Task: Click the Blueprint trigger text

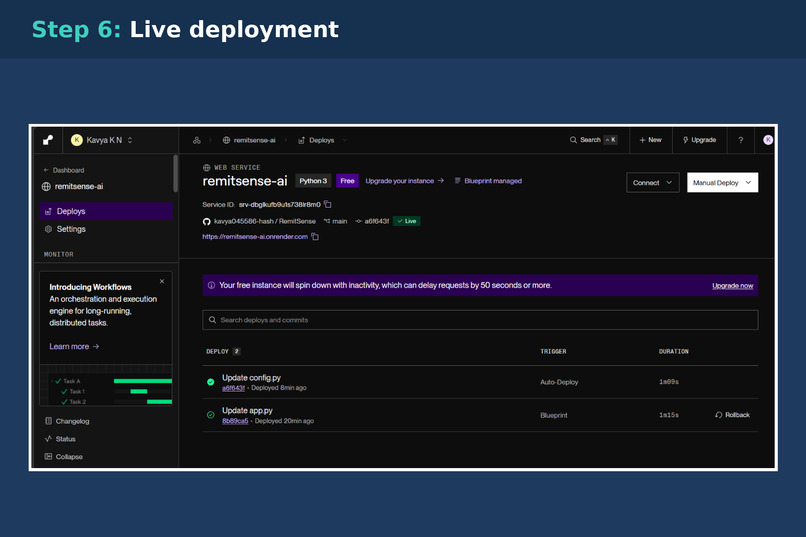Action: tap(554, 415)
